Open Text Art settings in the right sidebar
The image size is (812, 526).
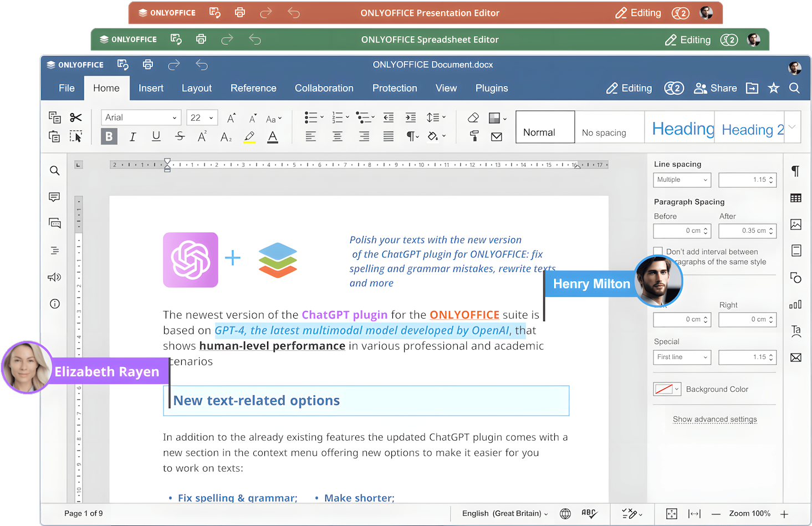tap(796, 331)
